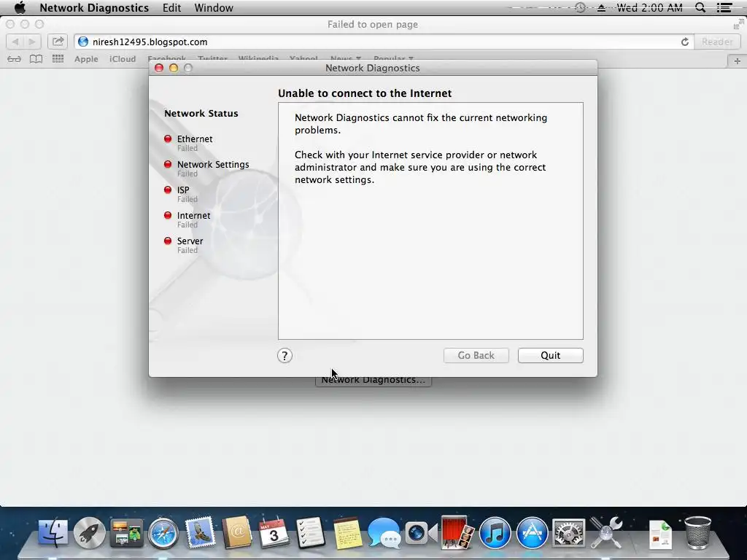
Task: Open Finder from the Dock
Action: 53,532
